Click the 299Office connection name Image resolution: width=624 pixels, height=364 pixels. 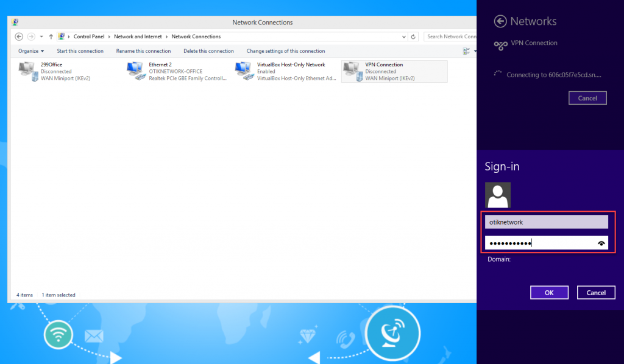tap(51, 65)
